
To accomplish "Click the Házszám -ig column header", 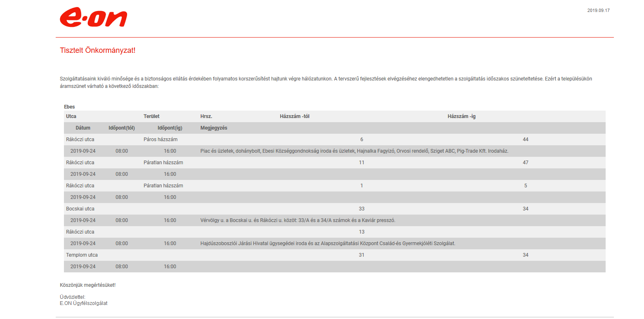I will pos(462,116).
